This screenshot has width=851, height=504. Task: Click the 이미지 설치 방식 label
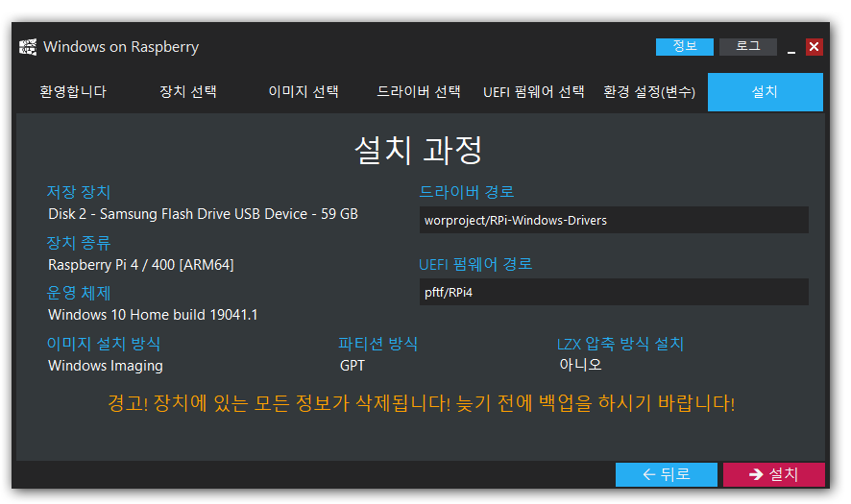[104, 344]
